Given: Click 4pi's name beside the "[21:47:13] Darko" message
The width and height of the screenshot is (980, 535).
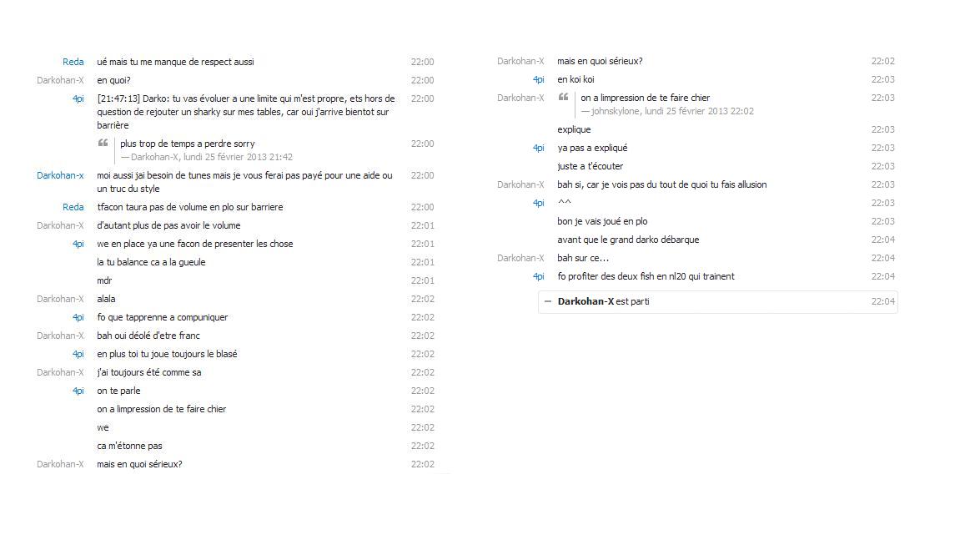Looking at the screenshot, I should tap(78, 98).
